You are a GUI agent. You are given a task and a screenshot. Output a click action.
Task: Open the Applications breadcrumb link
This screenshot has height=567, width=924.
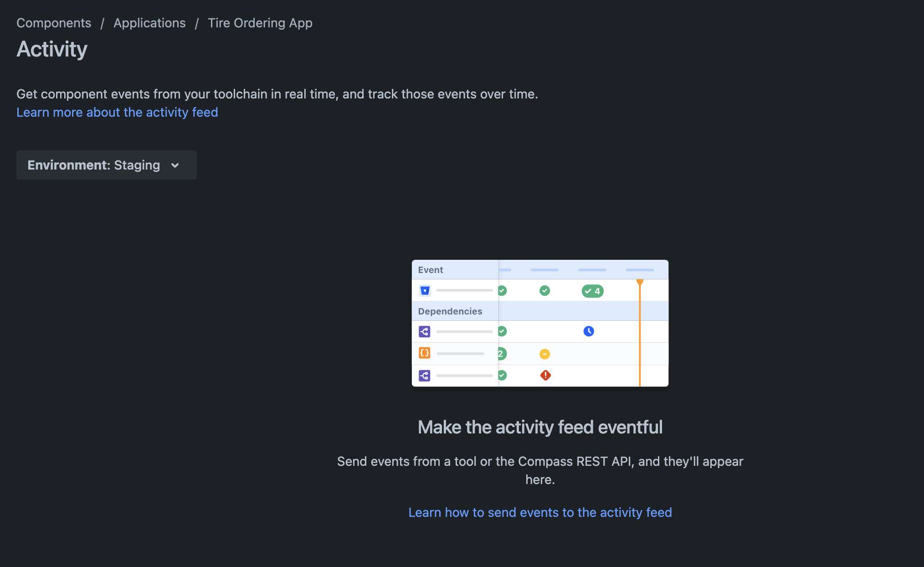(149, 23)
